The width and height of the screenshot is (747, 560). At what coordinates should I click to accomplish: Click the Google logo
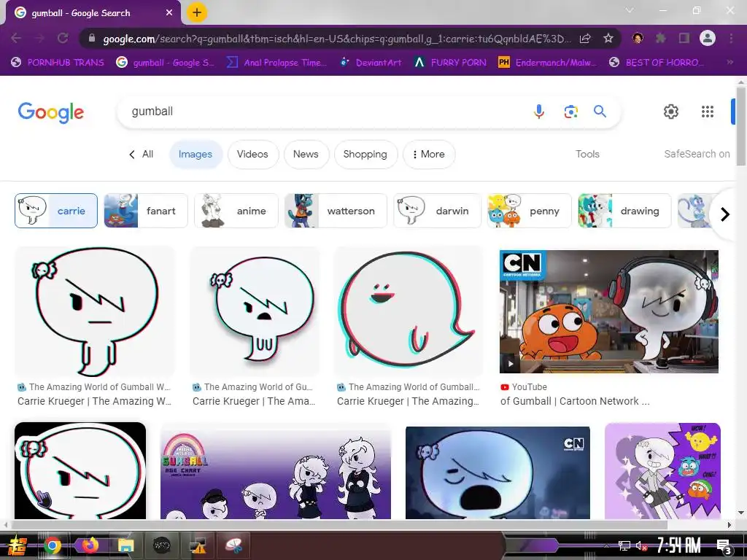tap(51, 112)
